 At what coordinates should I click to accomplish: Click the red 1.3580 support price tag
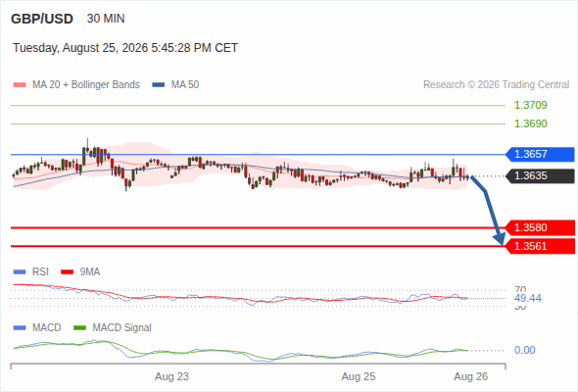point(540,228)
